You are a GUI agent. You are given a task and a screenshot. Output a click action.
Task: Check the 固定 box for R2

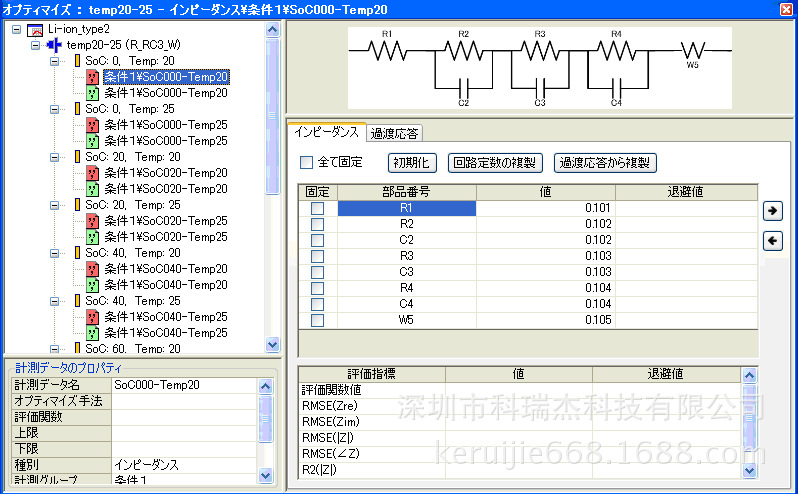pyautogui.click(x=318, y=224)
